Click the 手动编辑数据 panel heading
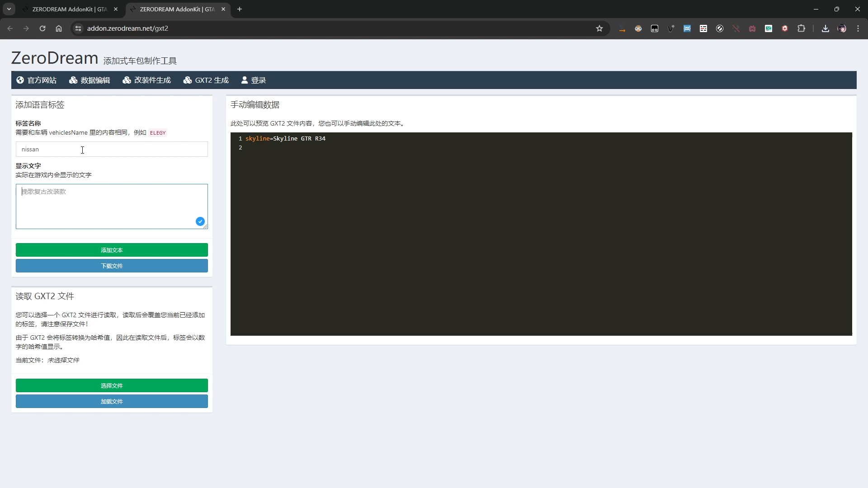868x488 pixels. (x=255, y=105)
